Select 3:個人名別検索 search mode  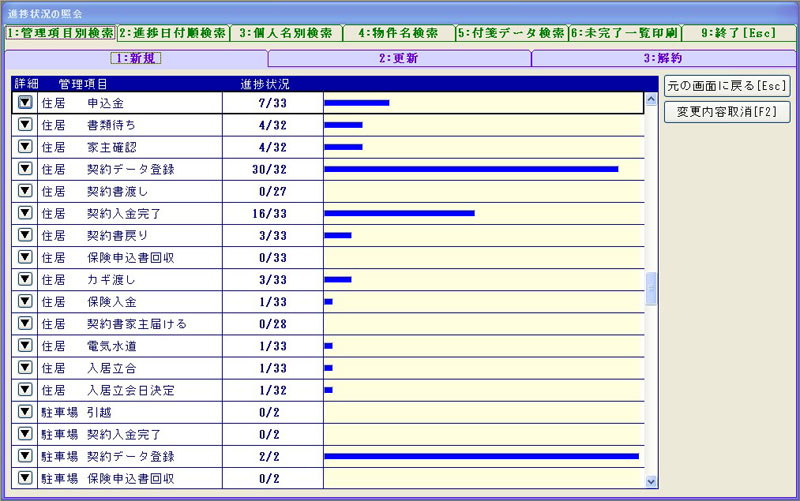[286, 33]
